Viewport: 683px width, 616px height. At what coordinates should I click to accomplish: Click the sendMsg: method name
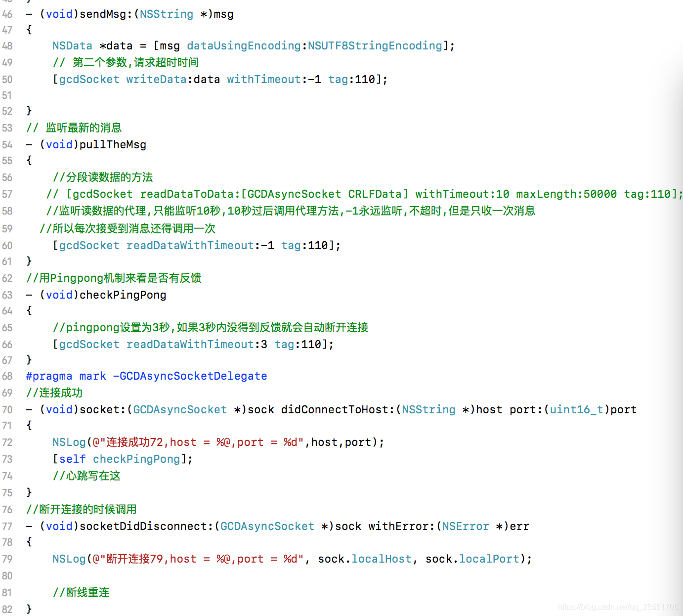[x=106, y=14]
